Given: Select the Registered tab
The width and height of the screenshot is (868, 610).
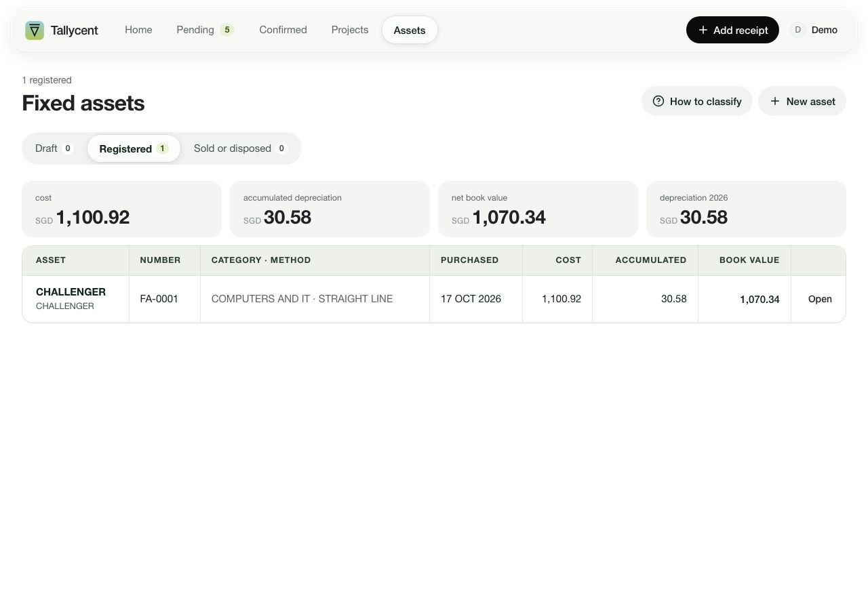Looking at the screenshot, I should click(x=134, y=148).
